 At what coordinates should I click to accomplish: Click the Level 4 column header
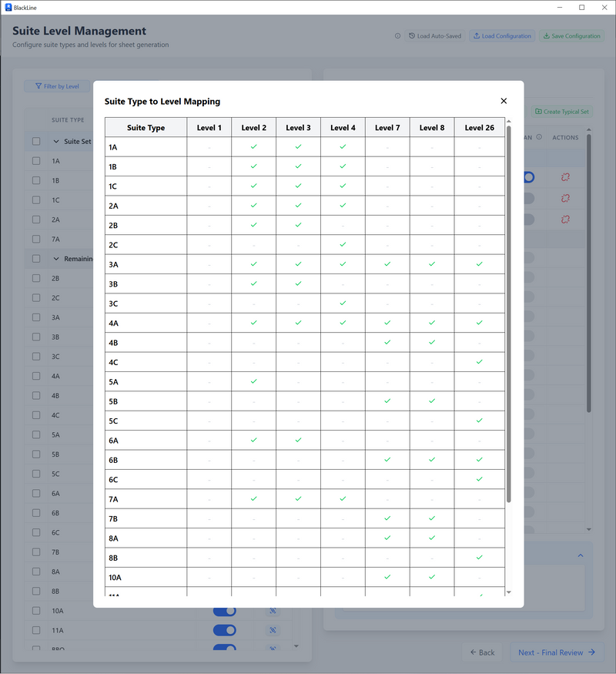[x=343, y=128]
